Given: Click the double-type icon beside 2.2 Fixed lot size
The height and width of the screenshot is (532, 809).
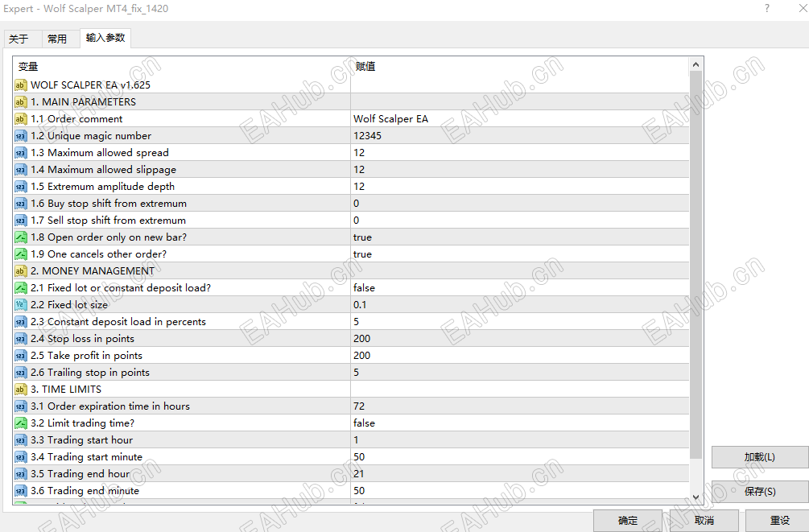Looking at the screenshot, I should click(21, 305).
